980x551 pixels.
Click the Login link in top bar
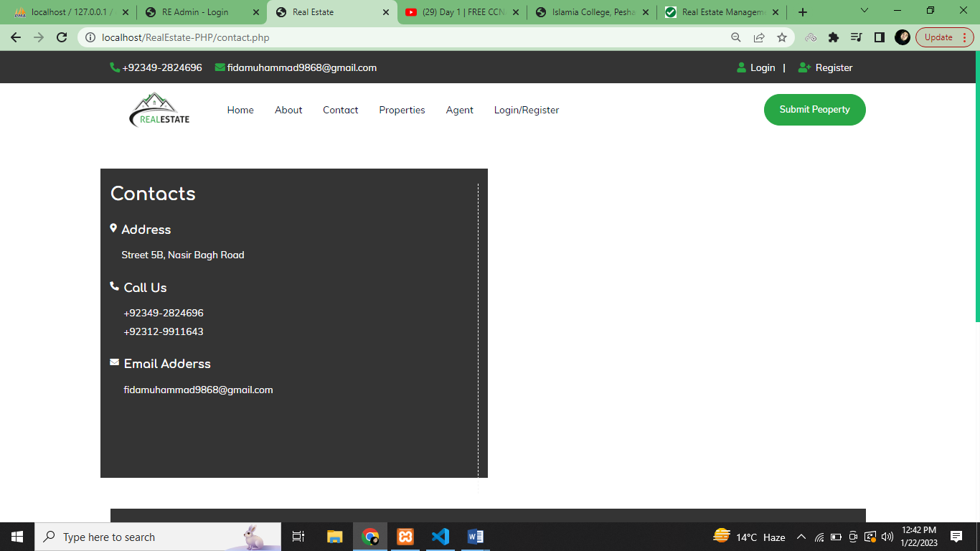pos(762,67)
